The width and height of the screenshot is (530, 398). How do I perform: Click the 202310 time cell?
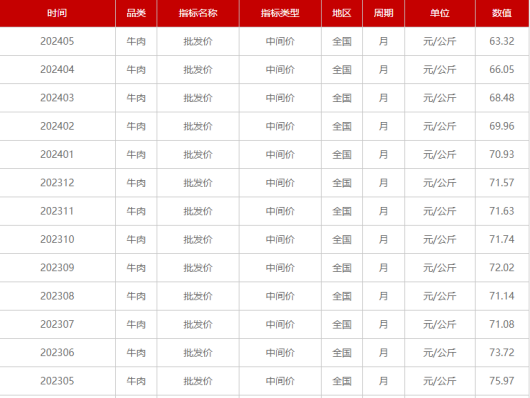tap(57, 239)
